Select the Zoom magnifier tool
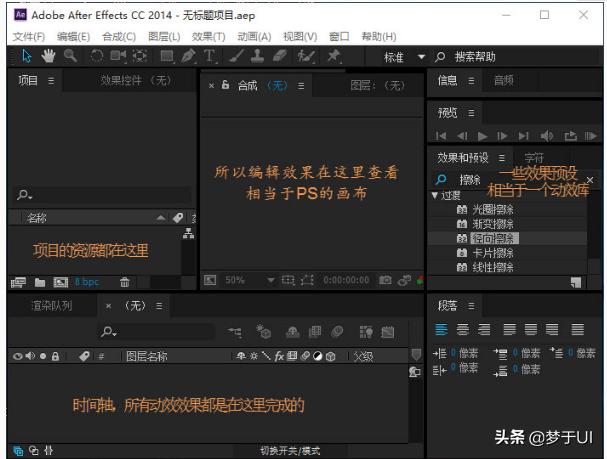The height and width of the screenshot is (459, 607). click(x=70, y=56)
